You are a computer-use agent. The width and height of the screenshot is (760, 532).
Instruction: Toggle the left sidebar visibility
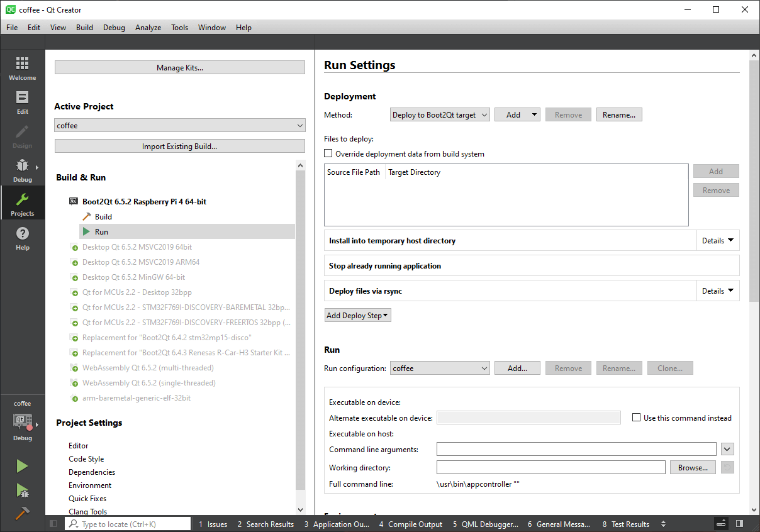point(53,524)
